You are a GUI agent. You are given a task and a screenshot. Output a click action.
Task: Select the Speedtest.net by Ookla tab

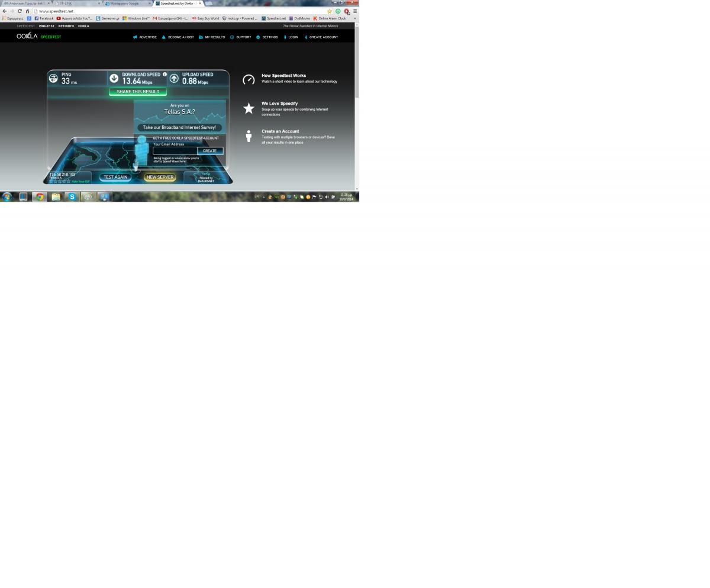[177, 3]
